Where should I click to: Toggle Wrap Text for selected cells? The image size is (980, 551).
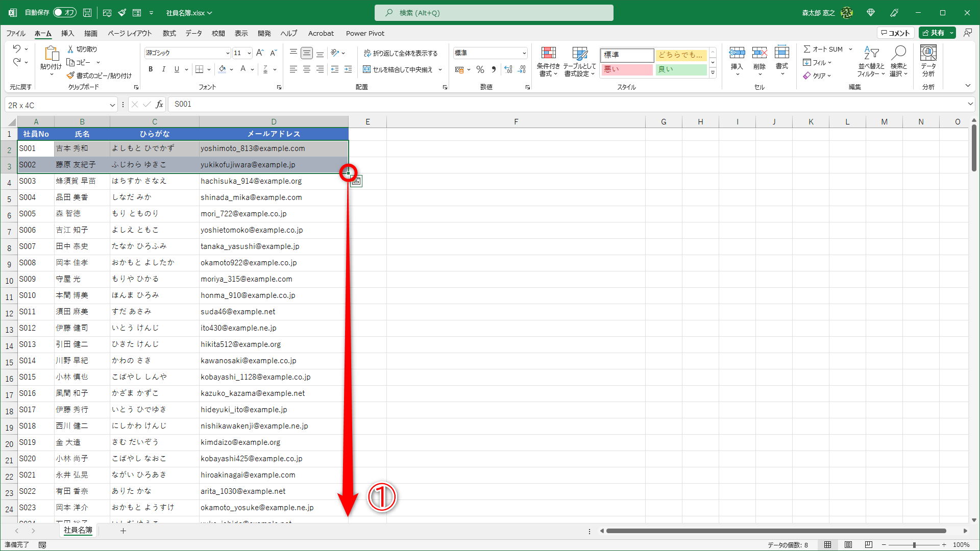[x=401, y=53]
